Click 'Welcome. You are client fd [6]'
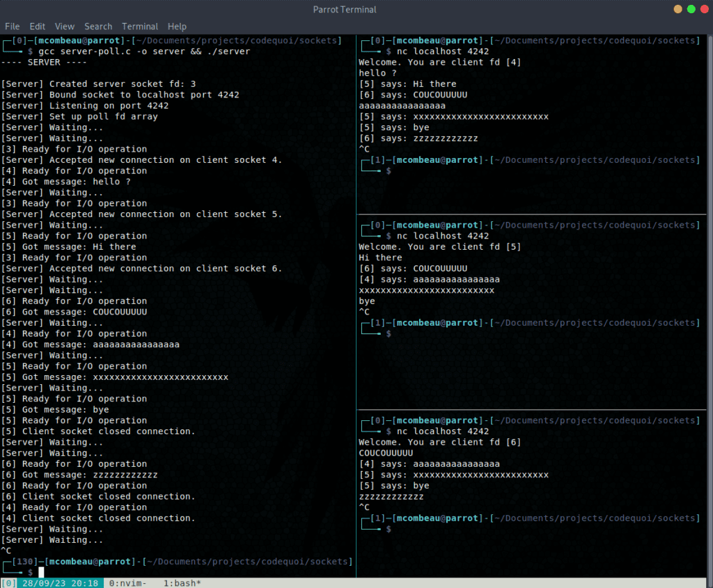Viewport: 713px width, 588px height. (x=440, y=442)
